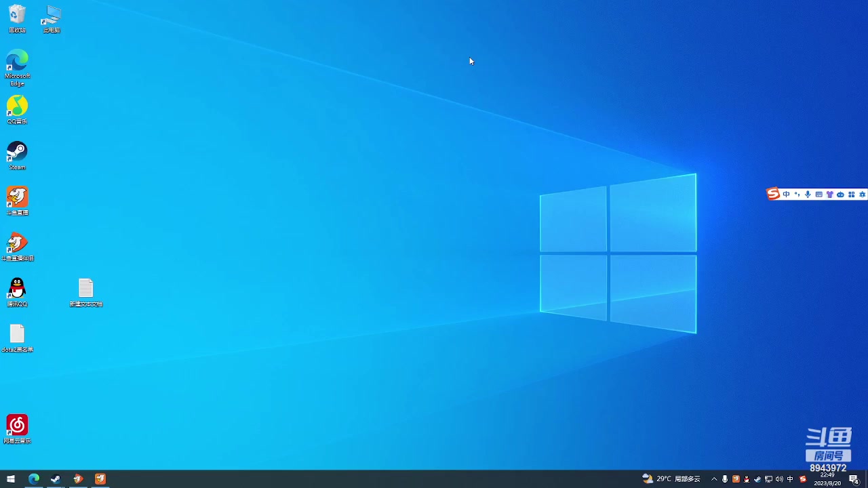Open the notification center
This screenshot has width=868, height=488.
[854, 479]
